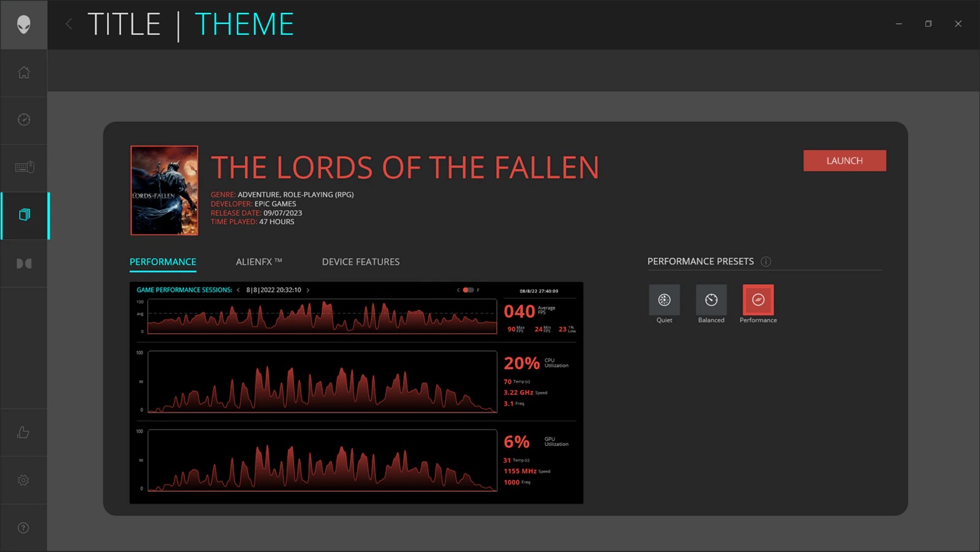Click the GPU 31 Temp value
This screenshot has width=980, height=552.
(x=507, y=460)
